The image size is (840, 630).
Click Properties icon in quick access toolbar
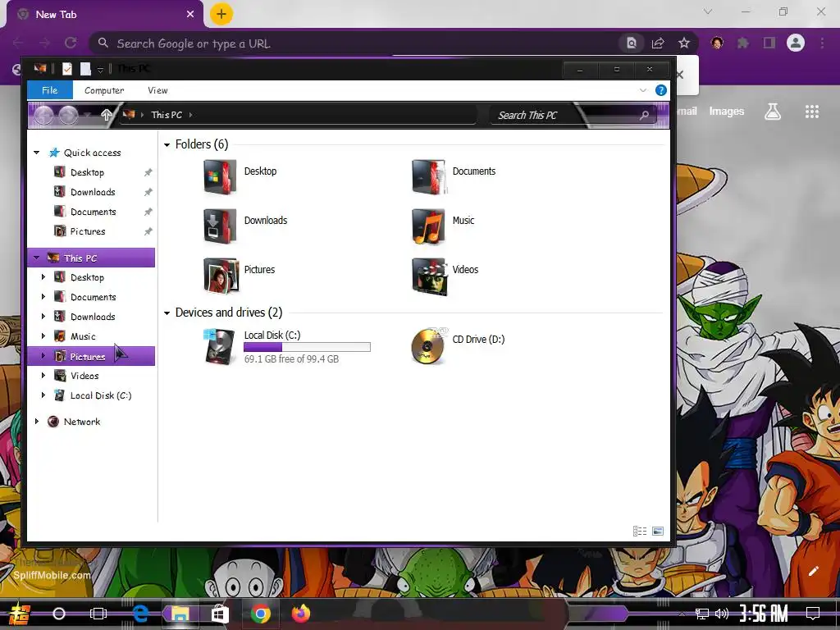pos(67,69)
